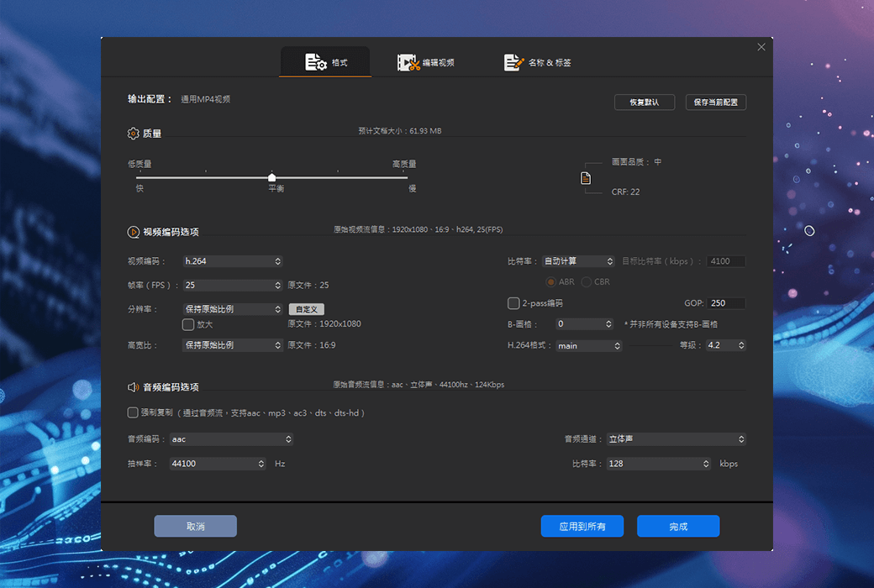Click the document icon beside CRF
This screenshot has width=874, height=588.
pos(585,178)
